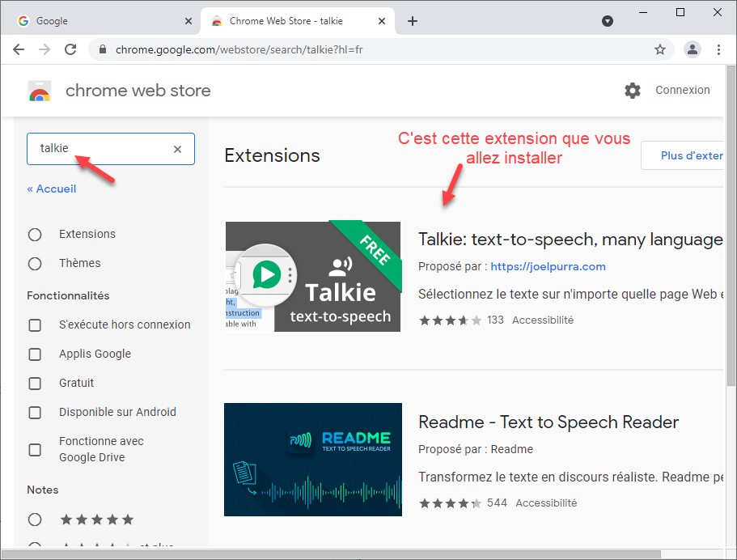Open the joelpurra.com developer link

pos(548,266)
